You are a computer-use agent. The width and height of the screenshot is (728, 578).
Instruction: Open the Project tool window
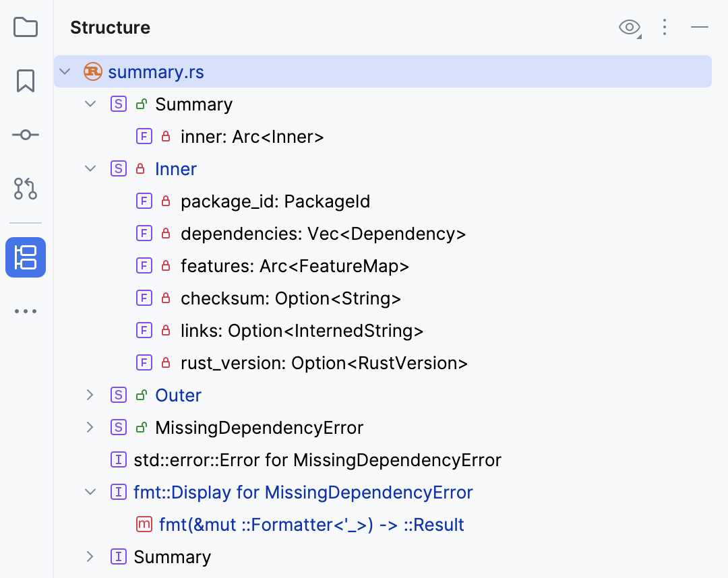[25, 27]
